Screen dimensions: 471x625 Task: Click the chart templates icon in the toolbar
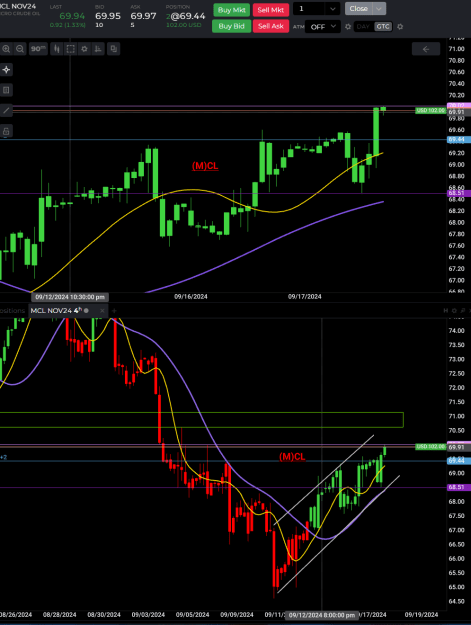pos(114,49)
